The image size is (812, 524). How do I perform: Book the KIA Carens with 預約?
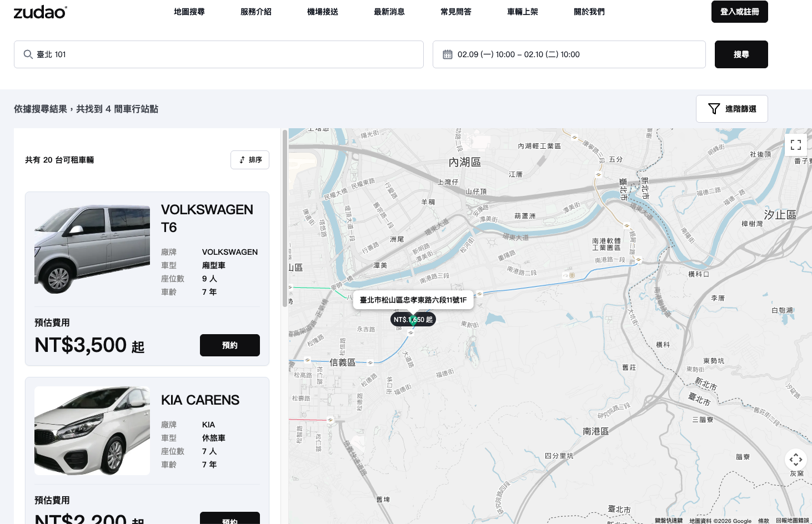click(230, 518)
